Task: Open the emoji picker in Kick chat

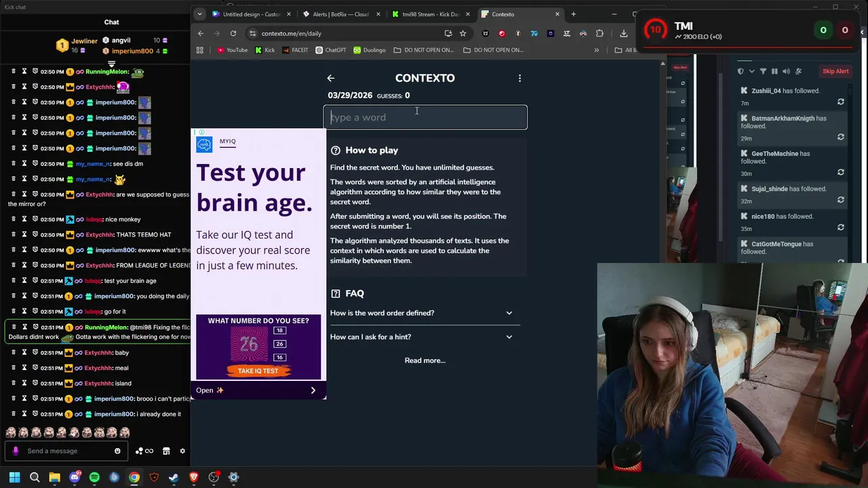Action: (x=117, y=451)
